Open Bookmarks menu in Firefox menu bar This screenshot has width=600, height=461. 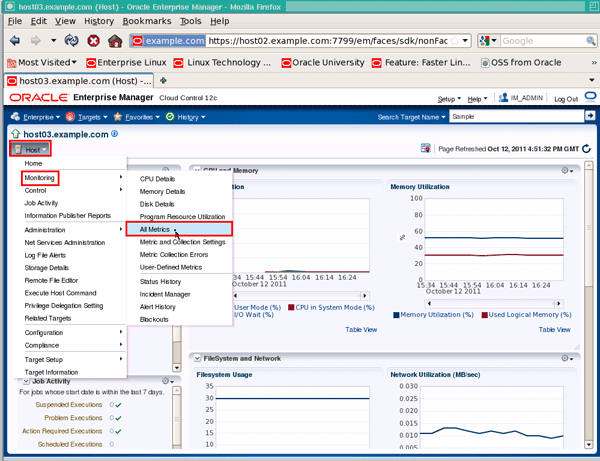pyautogui.click(x=146, y=20)
